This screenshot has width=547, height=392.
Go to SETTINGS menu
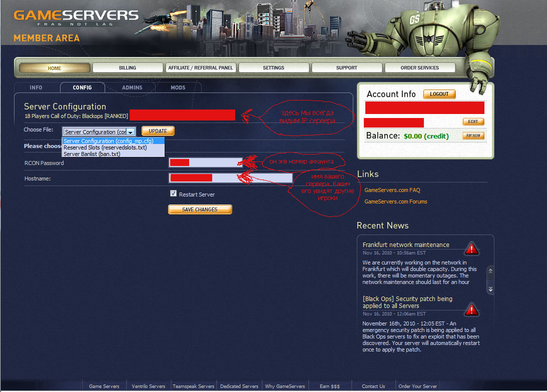point(273,67)
